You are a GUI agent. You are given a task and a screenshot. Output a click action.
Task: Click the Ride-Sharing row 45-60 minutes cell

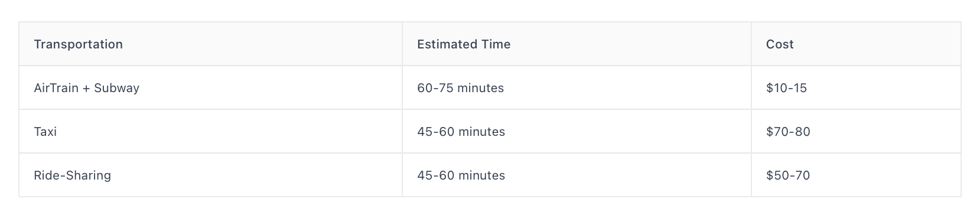tap(577, 175)
